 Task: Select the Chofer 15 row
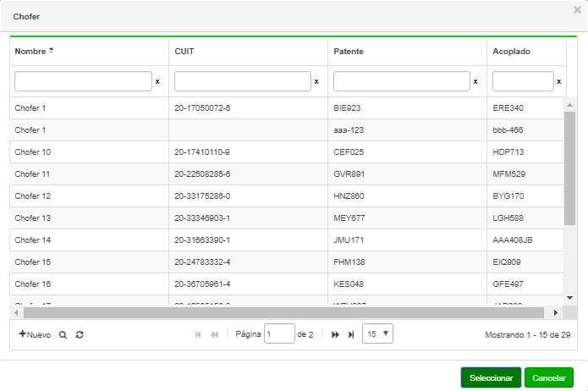[287, 262]
